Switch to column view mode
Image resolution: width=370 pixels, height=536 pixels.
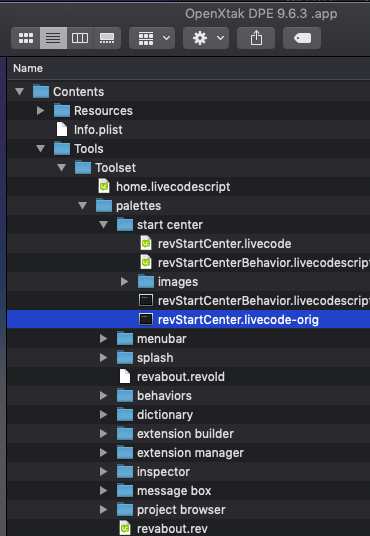point(80,38)
